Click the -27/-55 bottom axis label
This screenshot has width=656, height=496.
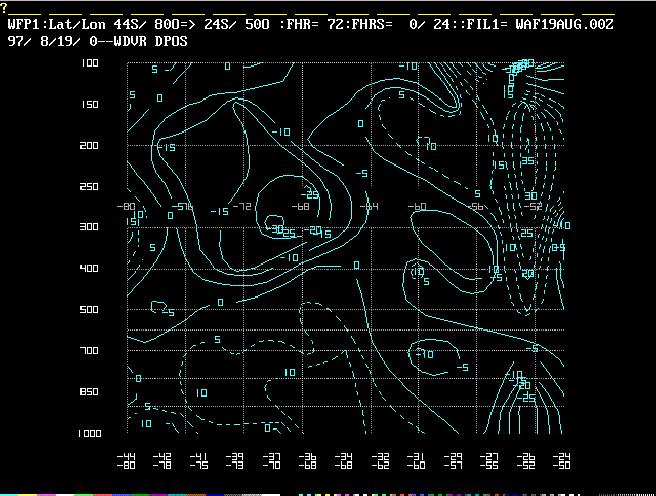pos(489,461)
